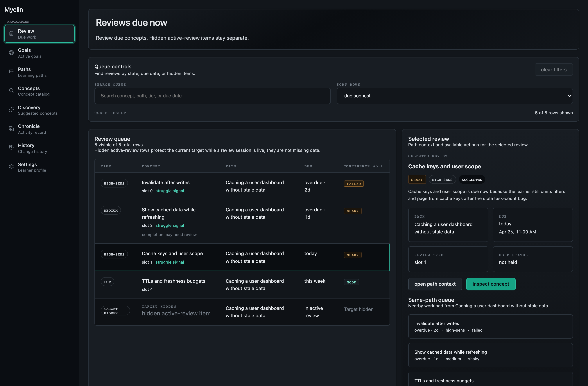Viewport: 588px width, 386px height.
Task: Click the '5 of 5 rows shown' text
Action: (554, 113)
